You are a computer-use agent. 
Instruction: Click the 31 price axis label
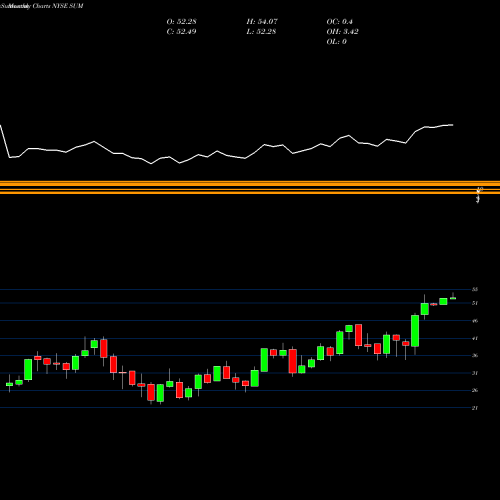click(x=475, y=373)
